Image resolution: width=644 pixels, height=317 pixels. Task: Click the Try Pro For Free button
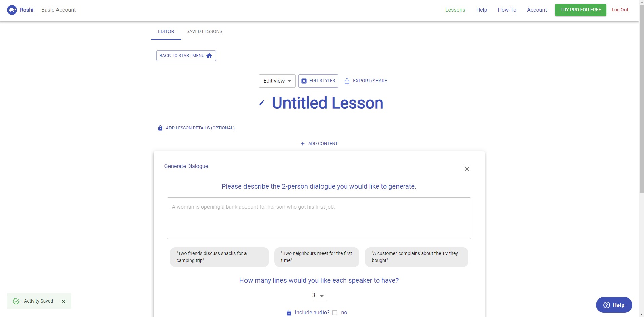580,10
